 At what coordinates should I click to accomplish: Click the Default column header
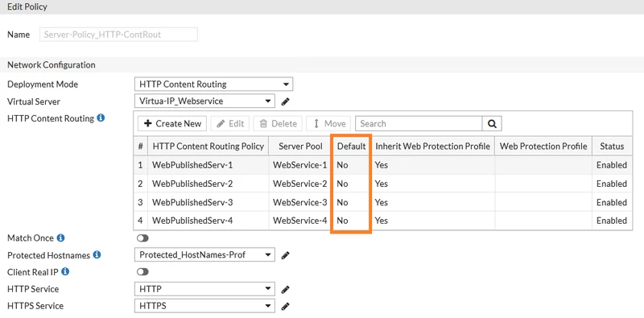click(x=351, y=147)
